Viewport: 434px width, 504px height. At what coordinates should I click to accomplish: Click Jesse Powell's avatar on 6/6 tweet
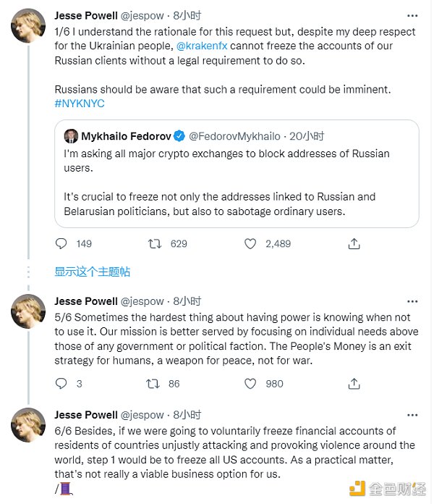pyautogui.click(x=29, y=425)
